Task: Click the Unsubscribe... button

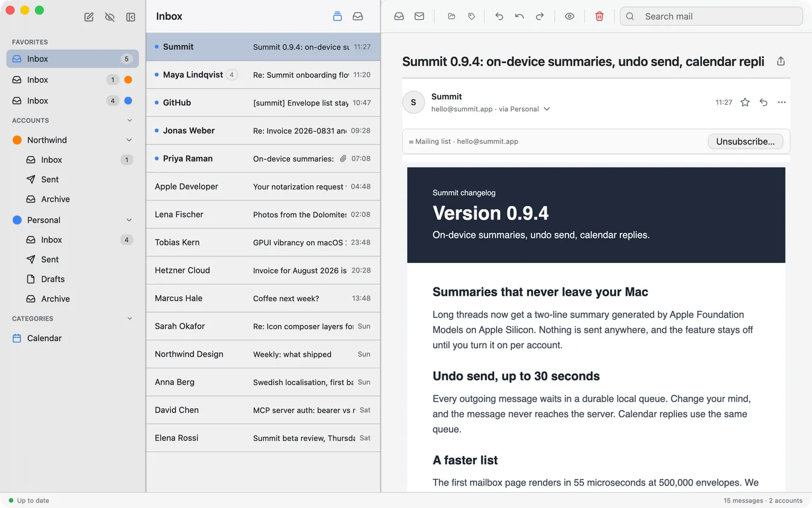Action: pyautogui.click(x=746, y=142)
